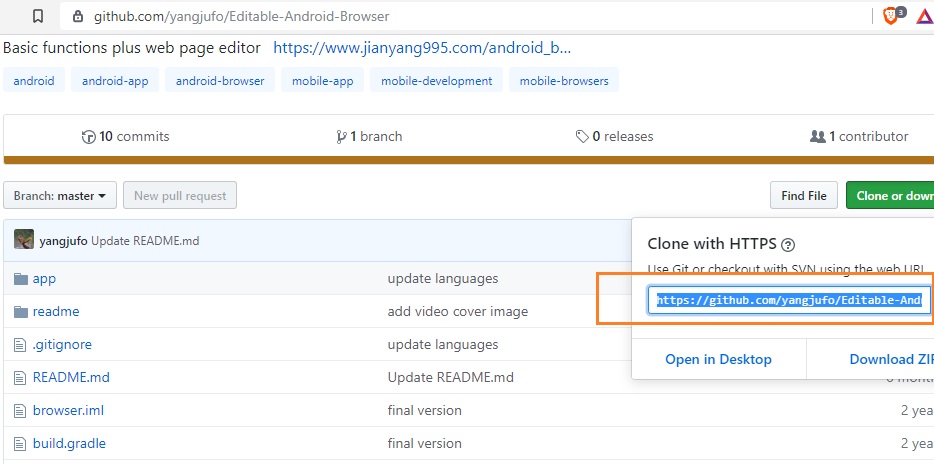The image size is (934, 464).
Task: Click the 'Clone with HTTPS' heading
Action: click(x=712, y=244)
